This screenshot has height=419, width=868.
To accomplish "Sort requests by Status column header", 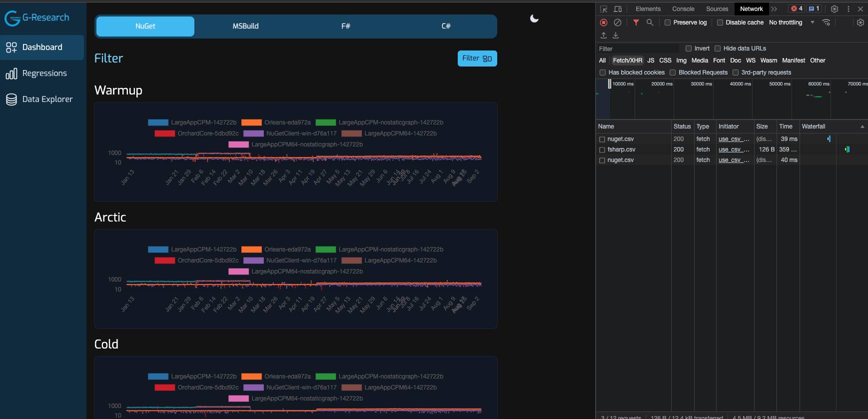I will (x=682, y=127).
